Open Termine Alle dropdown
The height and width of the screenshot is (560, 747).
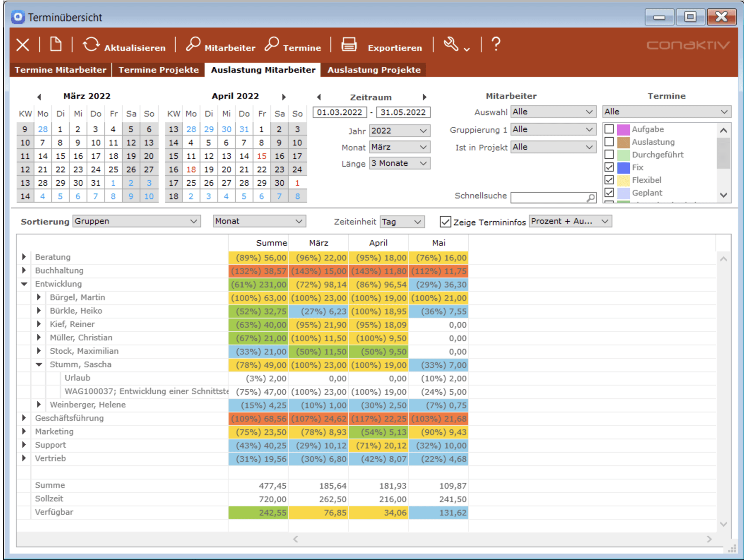[667, 112]
